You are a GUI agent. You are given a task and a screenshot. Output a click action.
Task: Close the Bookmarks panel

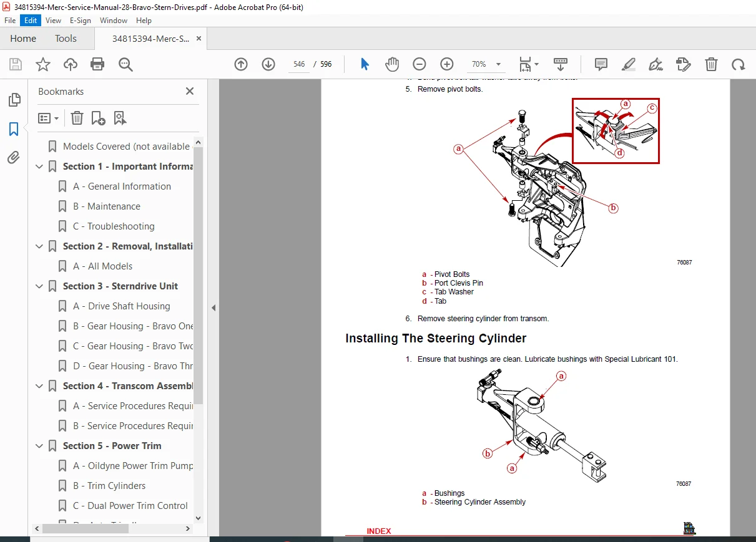(190, 92)
